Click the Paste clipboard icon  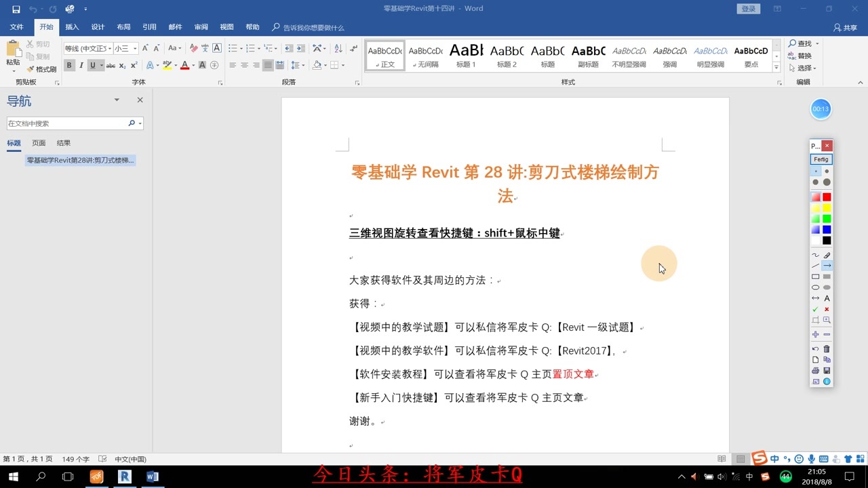(x=13, y=49)
